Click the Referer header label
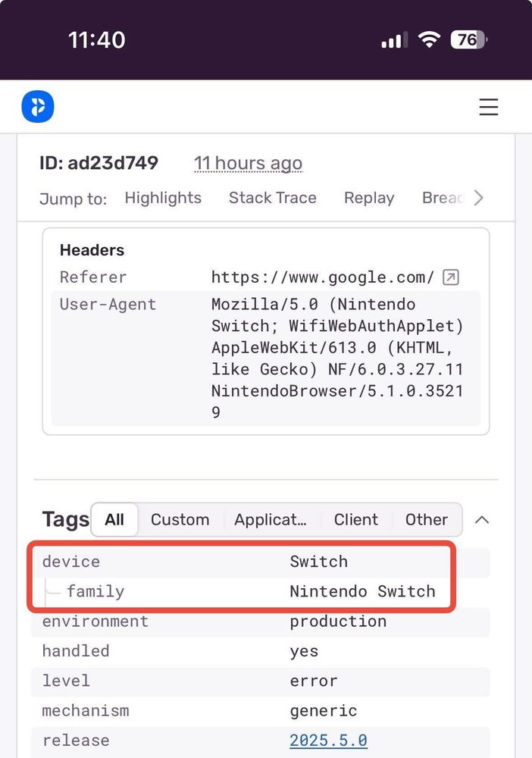 pyautogui.click(x=93, y=277)
